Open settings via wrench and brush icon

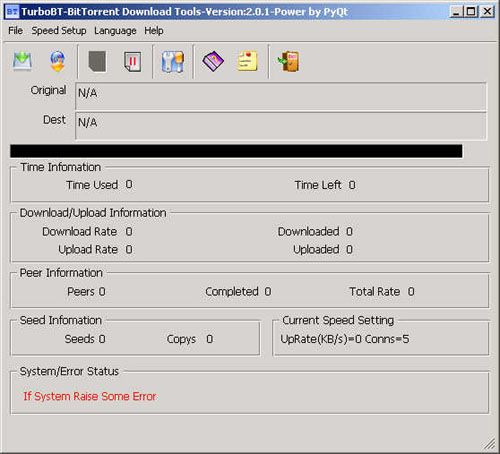click(x=173, y=62)
